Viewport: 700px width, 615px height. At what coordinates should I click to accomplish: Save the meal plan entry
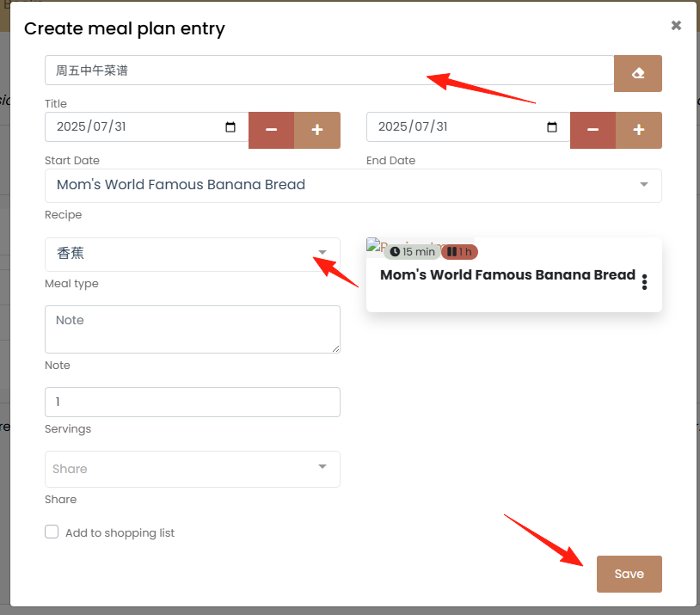[x=629, y=574]
